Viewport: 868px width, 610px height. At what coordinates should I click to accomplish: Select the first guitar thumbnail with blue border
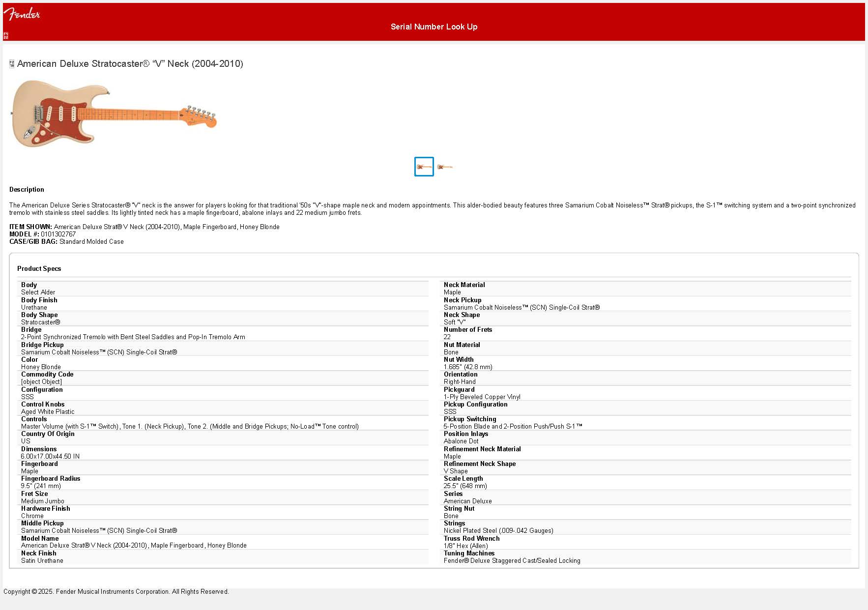click(424, 167)
